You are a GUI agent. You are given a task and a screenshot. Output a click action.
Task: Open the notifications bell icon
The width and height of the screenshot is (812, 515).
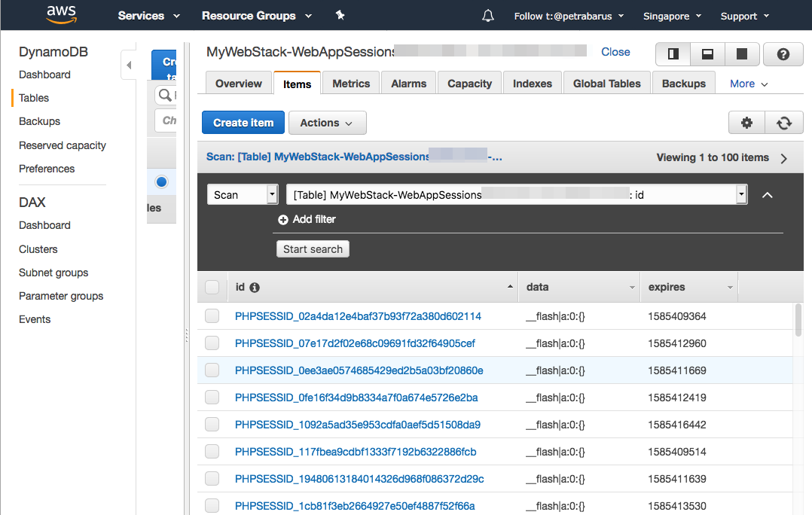click(488, 16)
